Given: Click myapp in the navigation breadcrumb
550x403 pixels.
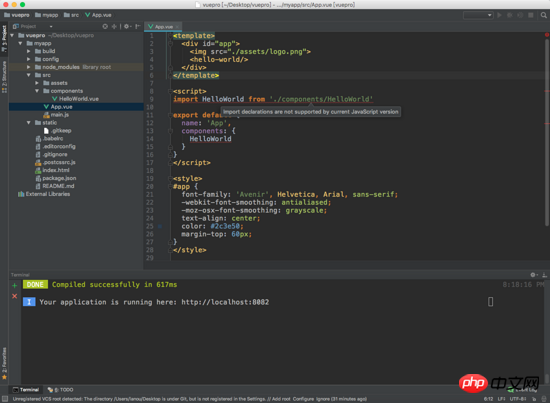Looking at the screenshot, I should (x=47, y=15).
